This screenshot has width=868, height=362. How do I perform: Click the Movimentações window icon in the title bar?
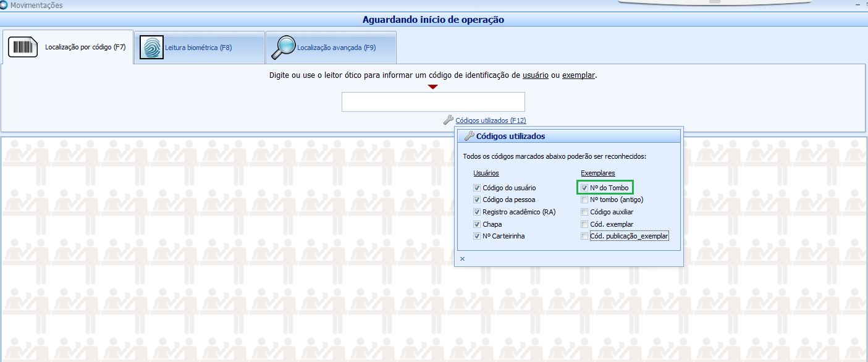coord(4,5)
